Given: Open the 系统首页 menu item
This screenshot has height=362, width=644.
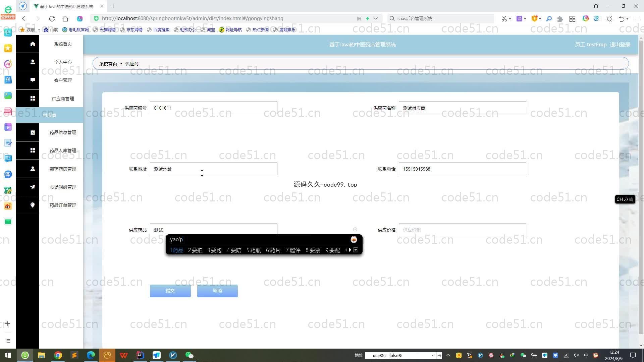Looking at the screenshot, I should [x=63, y=44].
